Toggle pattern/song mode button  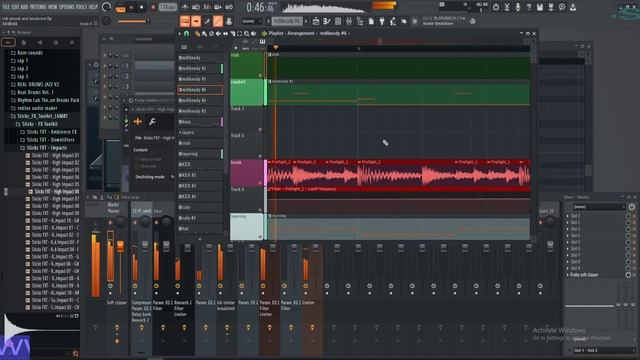(x=120, y=8)
